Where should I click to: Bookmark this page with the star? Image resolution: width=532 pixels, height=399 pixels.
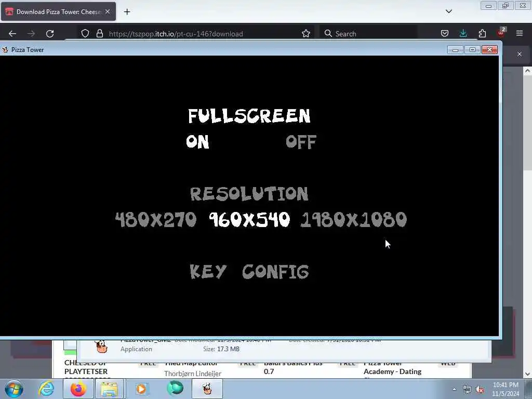(305, 34)
